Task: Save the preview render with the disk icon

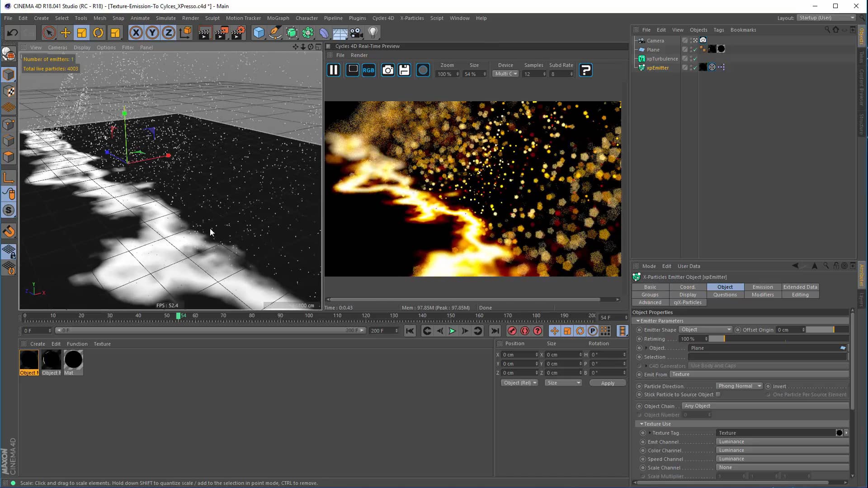Action: [404, 70]
